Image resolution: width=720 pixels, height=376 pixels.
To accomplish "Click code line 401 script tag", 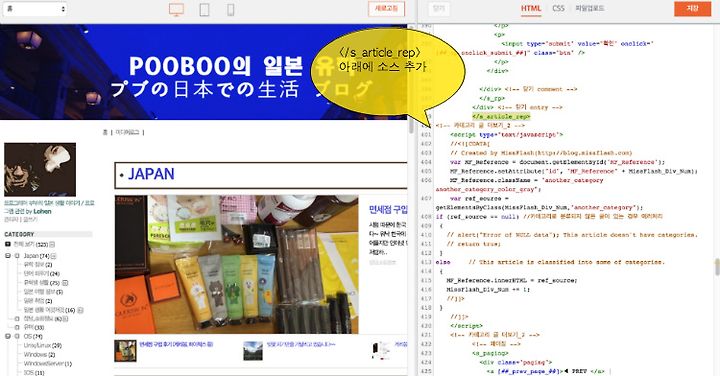I will click(x=506, y=135).
